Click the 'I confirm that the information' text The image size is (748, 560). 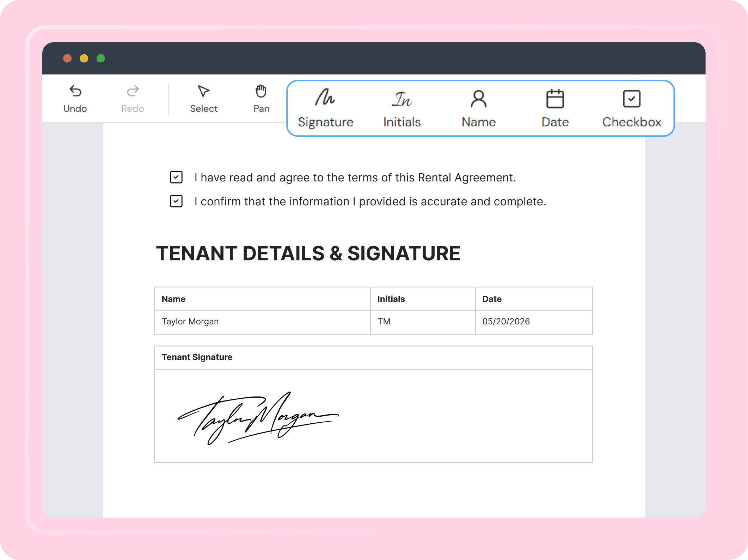pyautogui.click(x=370, y=201)
